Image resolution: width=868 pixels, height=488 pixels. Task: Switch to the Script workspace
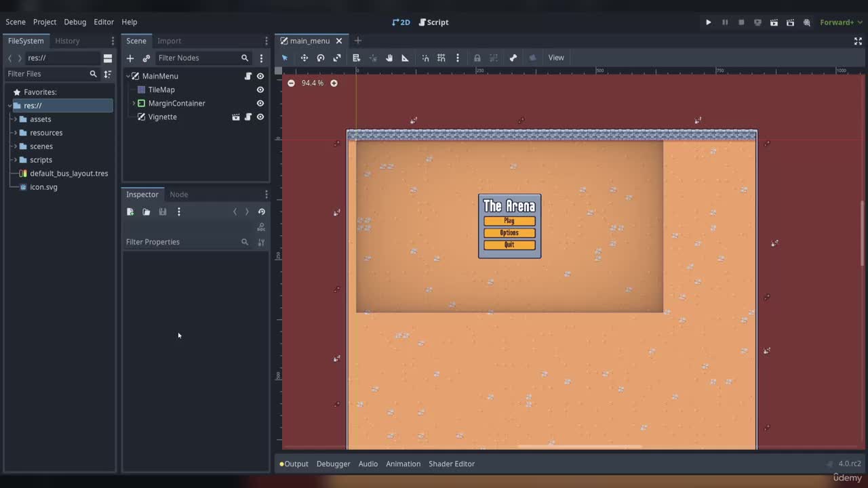(x=433, y=22)
